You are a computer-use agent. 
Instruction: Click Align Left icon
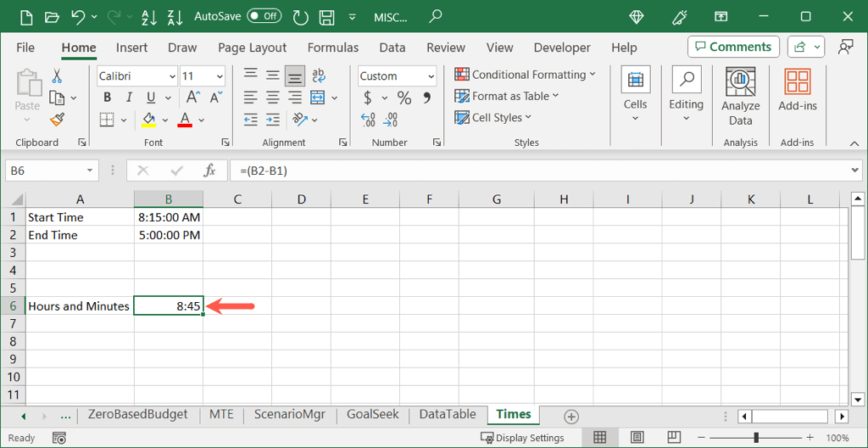(x=251, y=98)
